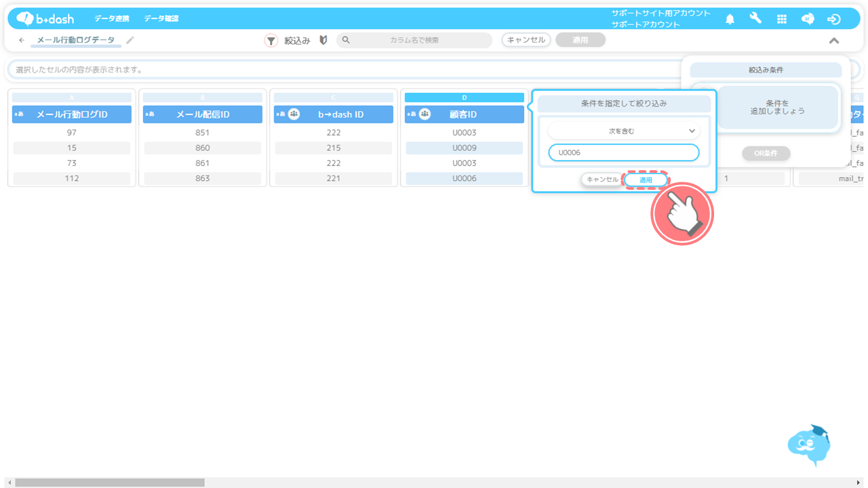The image size is (868, 488).
Task: Open settings with the wrench icon
Action: (755, 19)
